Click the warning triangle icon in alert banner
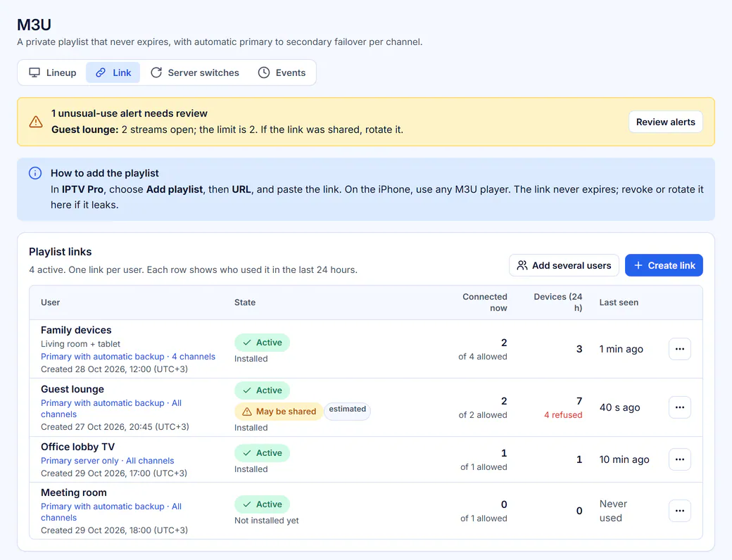 (x=36, y=122)
